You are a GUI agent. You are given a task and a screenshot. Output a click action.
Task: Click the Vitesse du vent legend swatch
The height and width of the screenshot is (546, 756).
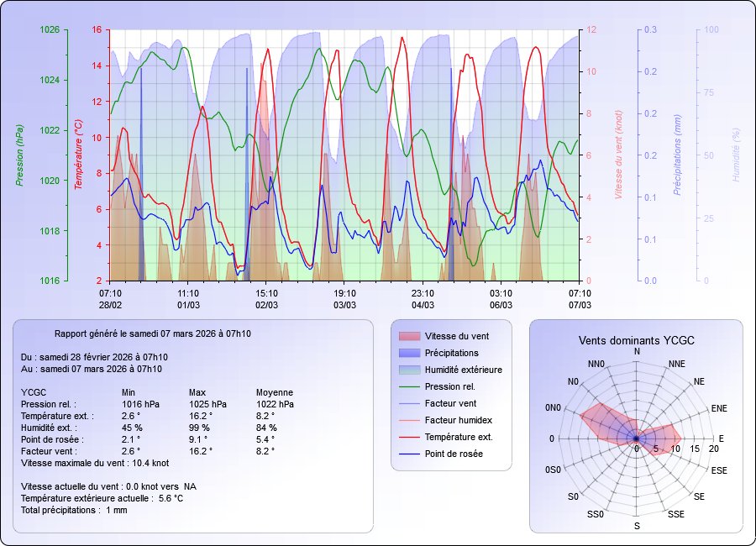point(407,336)
